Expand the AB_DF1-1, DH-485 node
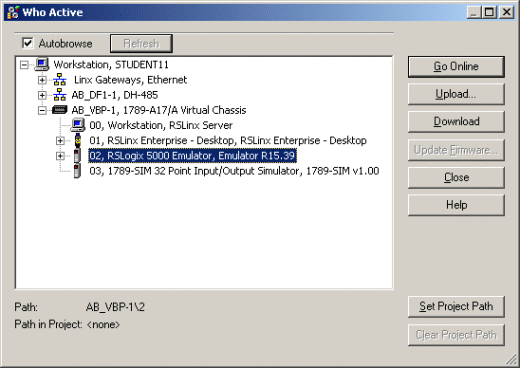 (42, 95)
